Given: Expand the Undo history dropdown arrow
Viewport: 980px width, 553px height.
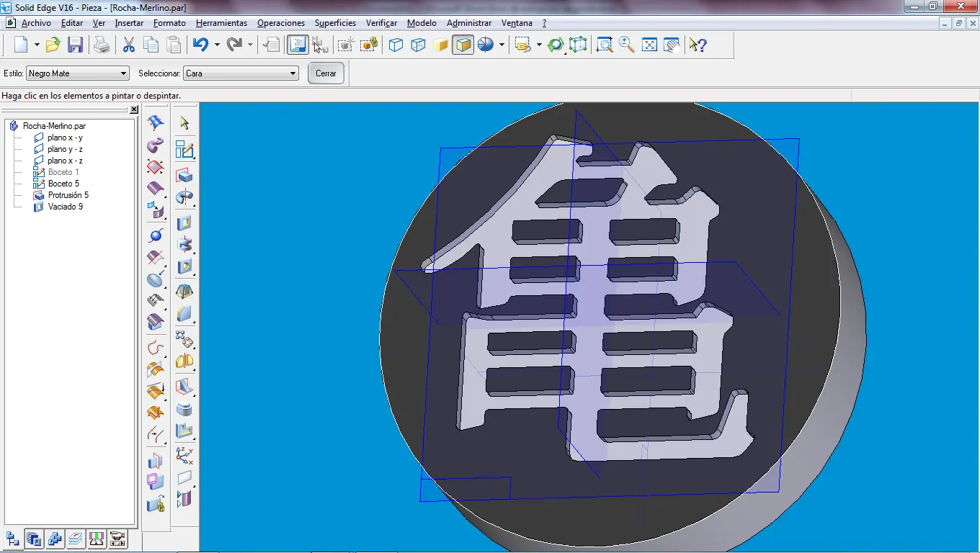Looking at the screenshot, I should pos(217,45).
